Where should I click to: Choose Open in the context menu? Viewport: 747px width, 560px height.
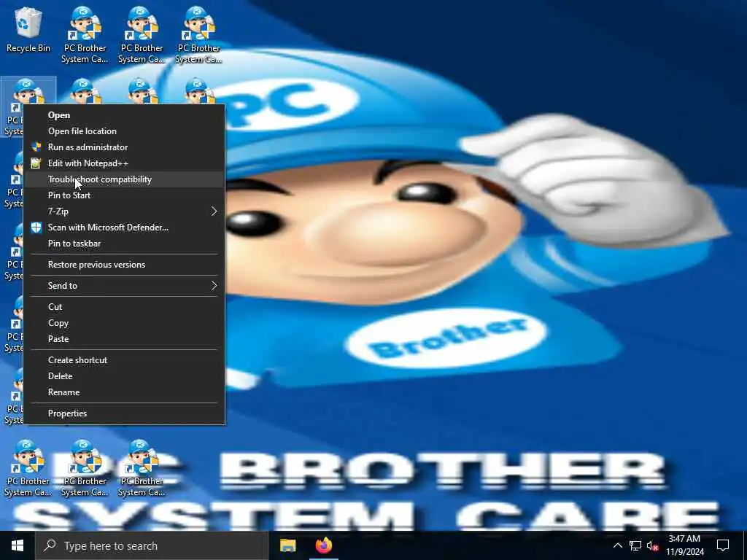click(x=124, y=115)
